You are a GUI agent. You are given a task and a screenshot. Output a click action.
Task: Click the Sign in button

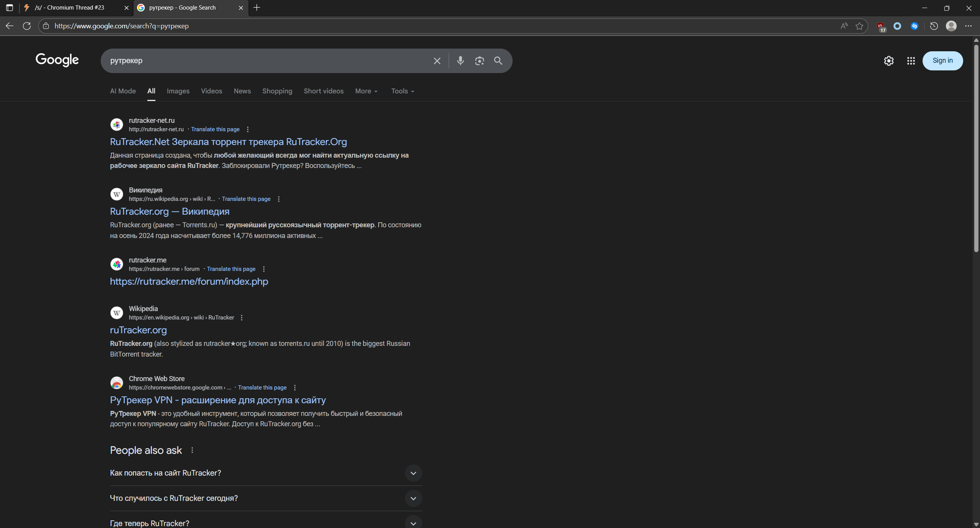[942, 60]
